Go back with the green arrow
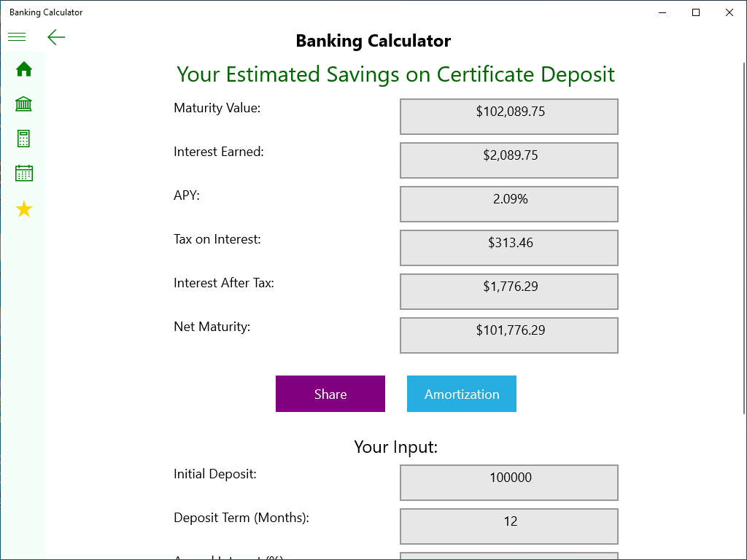Screen dimensions: 747x560 coord(56,37)
